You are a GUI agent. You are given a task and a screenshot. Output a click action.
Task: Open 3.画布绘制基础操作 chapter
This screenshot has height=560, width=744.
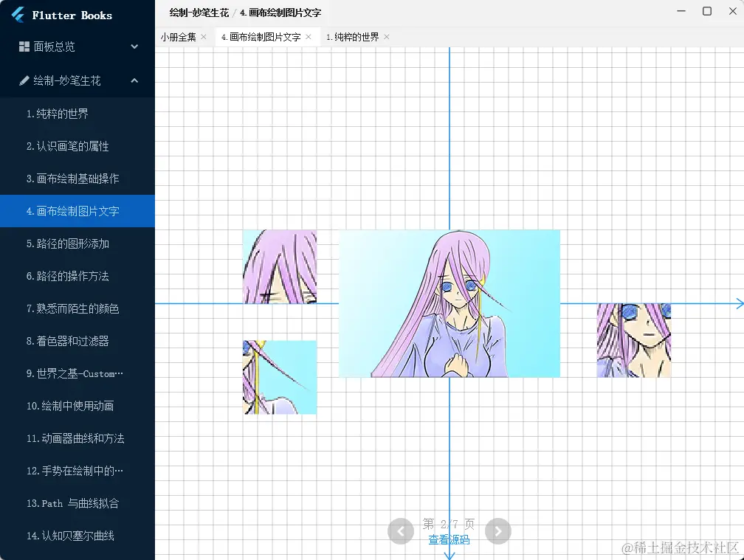(77, 179)
